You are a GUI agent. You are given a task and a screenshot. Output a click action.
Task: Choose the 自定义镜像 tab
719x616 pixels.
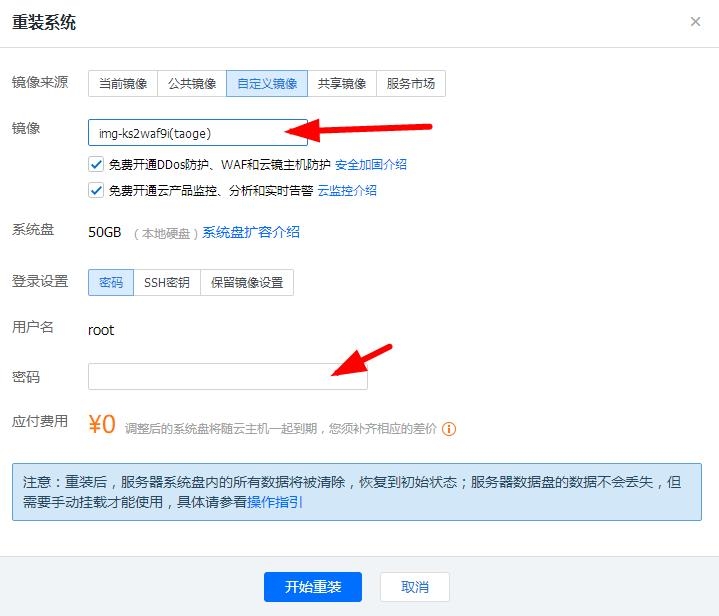267,84
